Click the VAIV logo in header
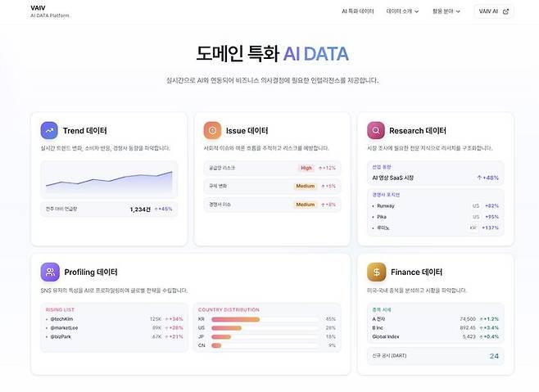The width and height of the screenshot is (539, 392). tap(38, 8)
